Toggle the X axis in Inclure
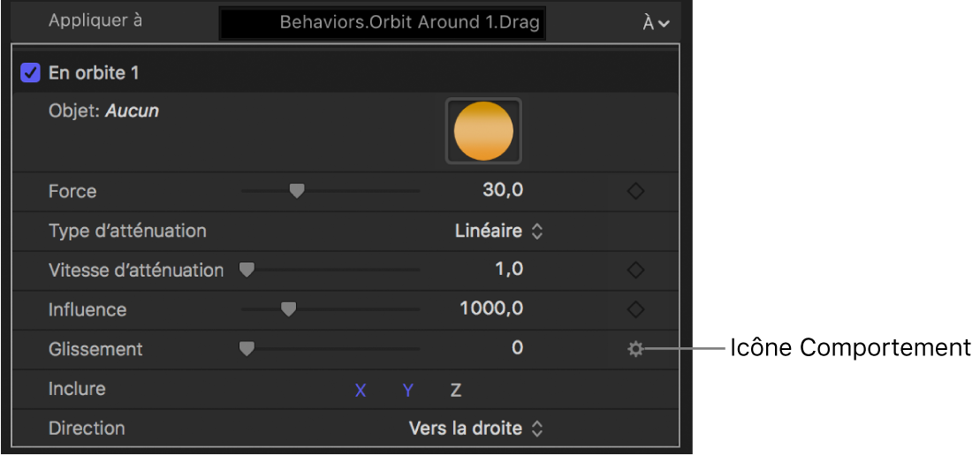This screenshot has height=456, width=980. coord(361,391)
